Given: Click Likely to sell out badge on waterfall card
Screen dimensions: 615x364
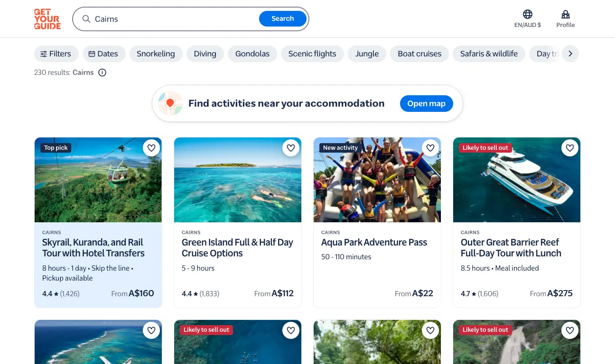Looking at the screenshot, I should point(485,330).
